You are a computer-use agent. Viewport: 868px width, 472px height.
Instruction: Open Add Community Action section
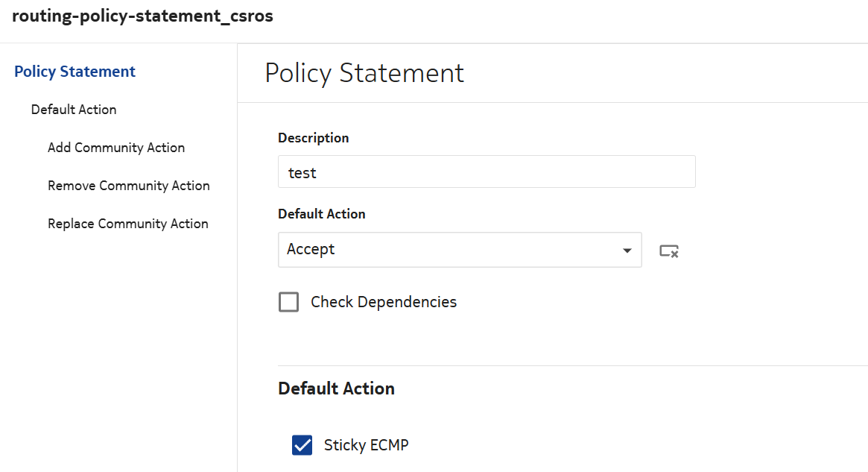(x=116, y=148)
